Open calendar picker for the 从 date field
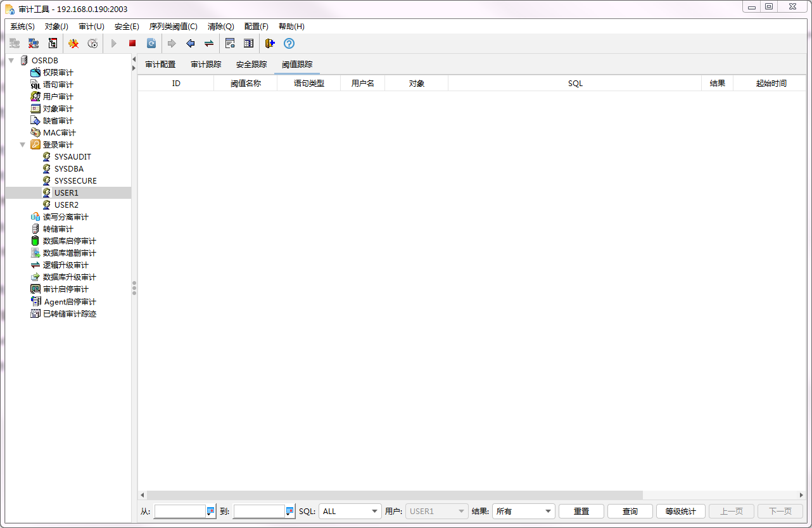The height and width of the screenshot is (528, 812). tap(211, 512)
